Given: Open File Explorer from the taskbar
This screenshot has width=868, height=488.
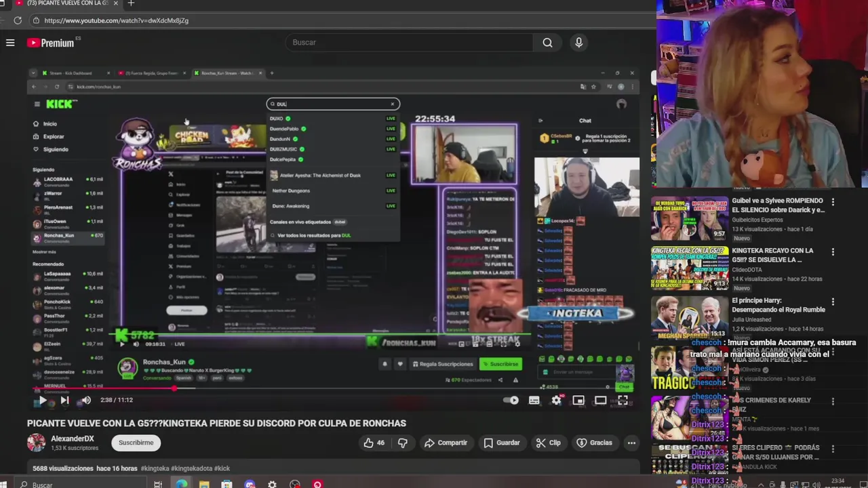Looking at the screenshot, I should tap(203, 485).
